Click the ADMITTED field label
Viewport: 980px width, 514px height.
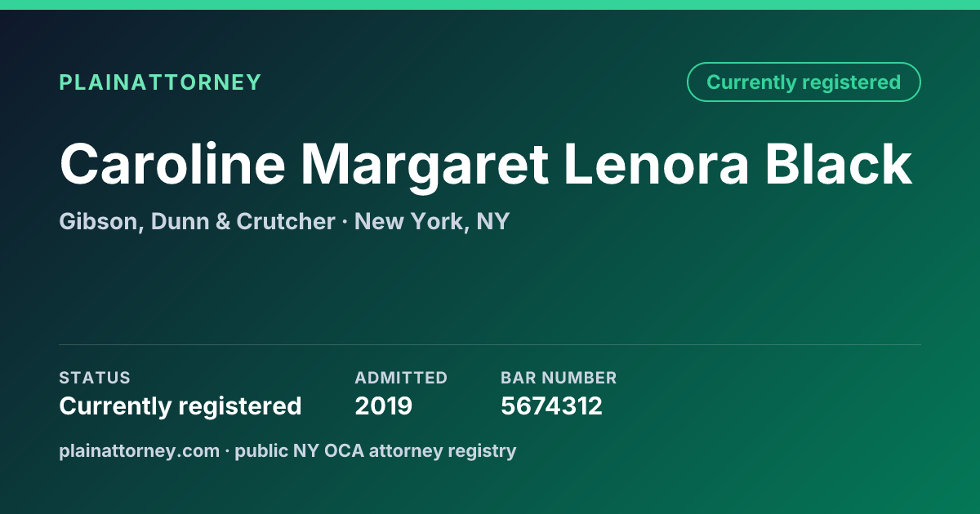(401, 378)
